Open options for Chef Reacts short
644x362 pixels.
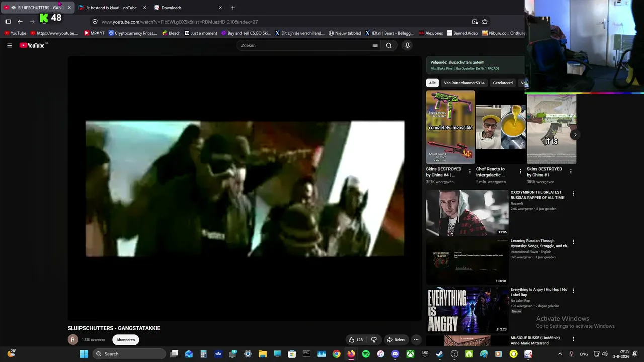pos(520,171)
